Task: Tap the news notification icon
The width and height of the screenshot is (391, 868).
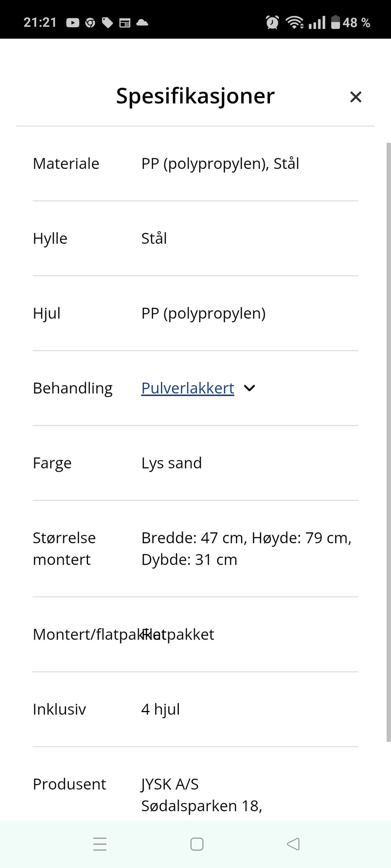Action: (x=125, y=22)
